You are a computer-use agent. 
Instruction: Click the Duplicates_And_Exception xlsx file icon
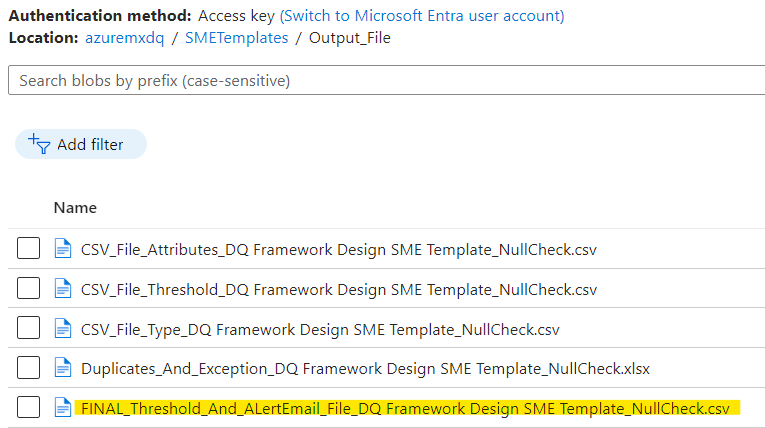coord(62,367)
